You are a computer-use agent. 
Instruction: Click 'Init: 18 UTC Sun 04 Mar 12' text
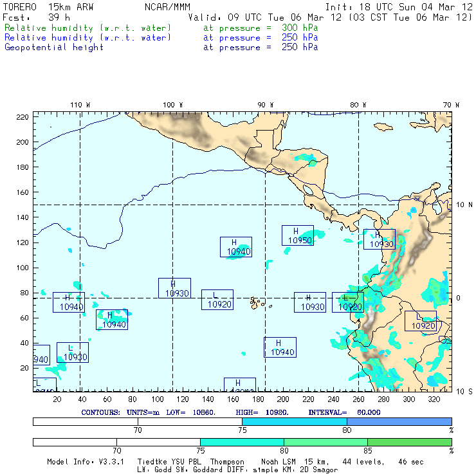[x=399, y=7]
